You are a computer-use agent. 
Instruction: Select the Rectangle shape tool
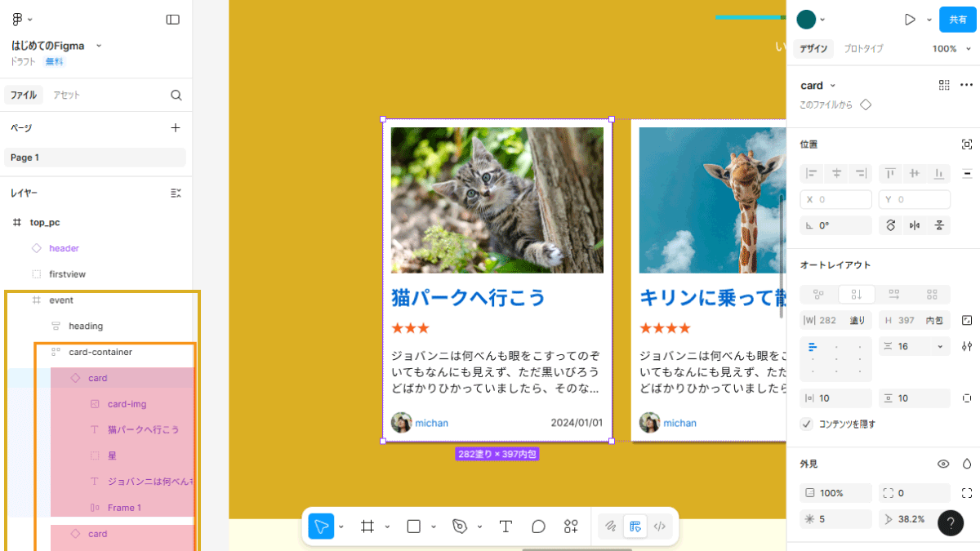413,527
